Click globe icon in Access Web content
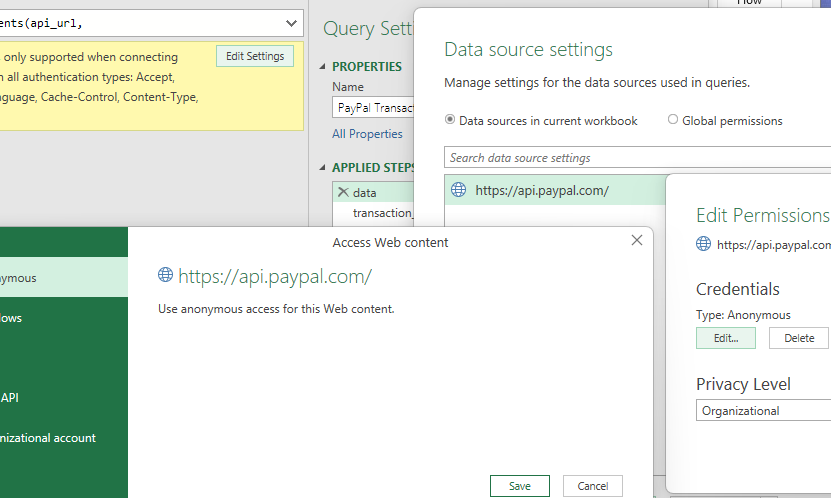The height and width of the screenshot is (498, 831). (165, 274)
